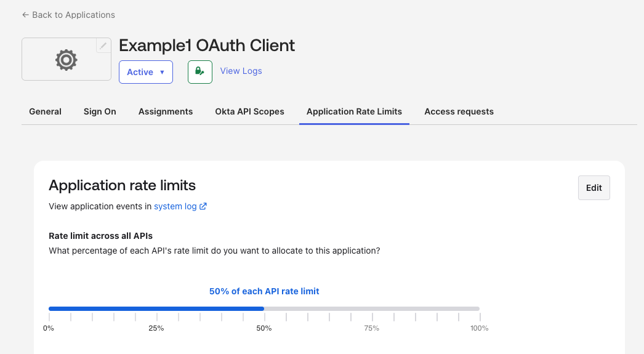644x354 pixels.
Task: Set the rate limit slider to 0%
Action: [49, 309]
